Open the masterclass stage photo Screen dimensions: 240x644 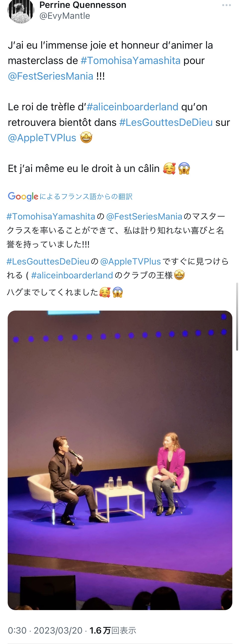pyautogui.click(x=120, y=460)
